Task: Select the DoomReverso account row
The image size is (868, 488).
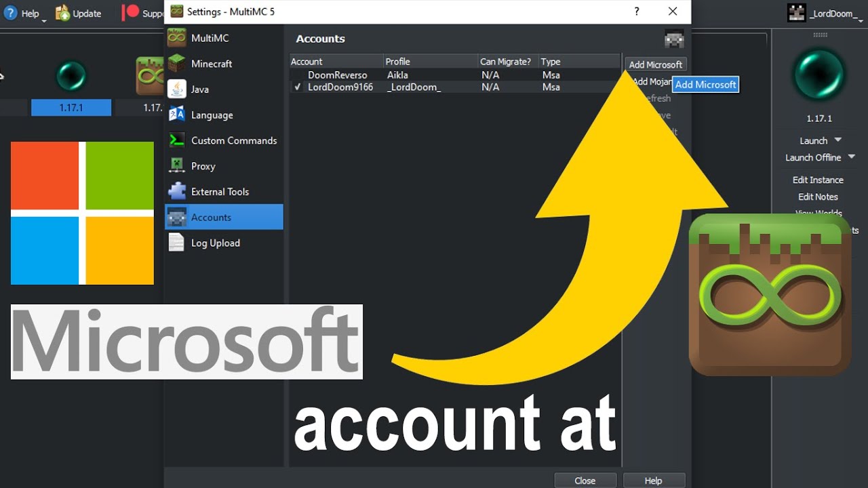Action: pos(454,75)
